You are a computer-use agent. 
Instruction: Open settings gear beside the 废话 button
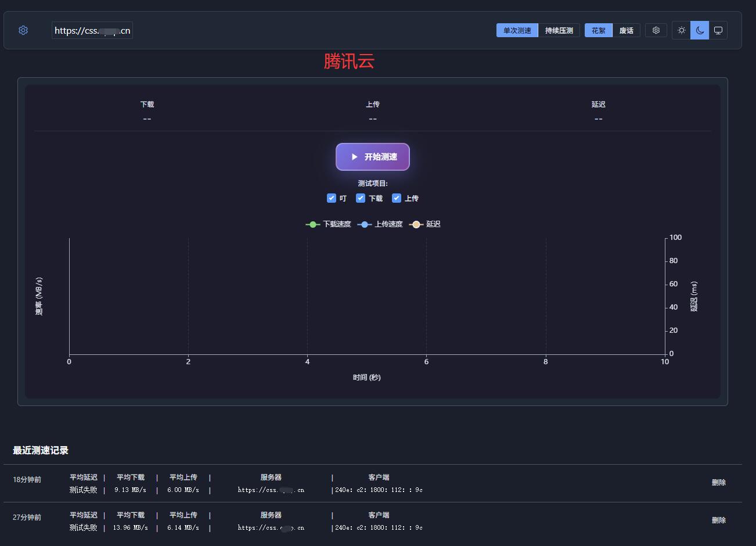(656, 30)
